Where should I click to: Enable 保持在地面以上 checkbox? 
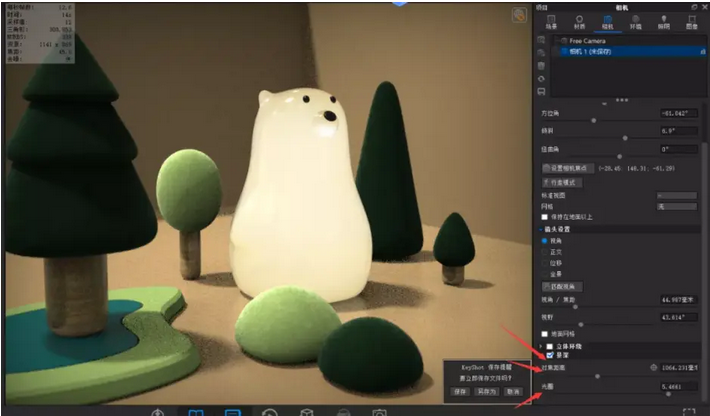(x=545, y=216)
